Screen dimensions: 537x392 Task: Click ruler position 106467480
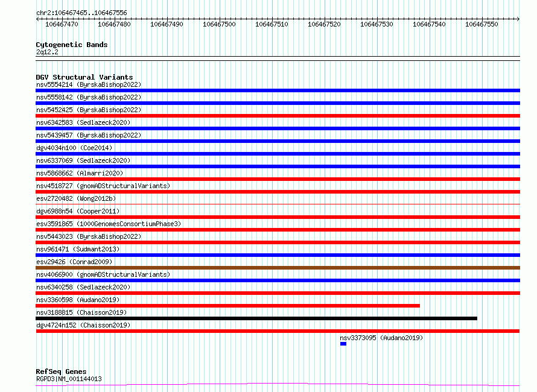(x=114, y=24)
